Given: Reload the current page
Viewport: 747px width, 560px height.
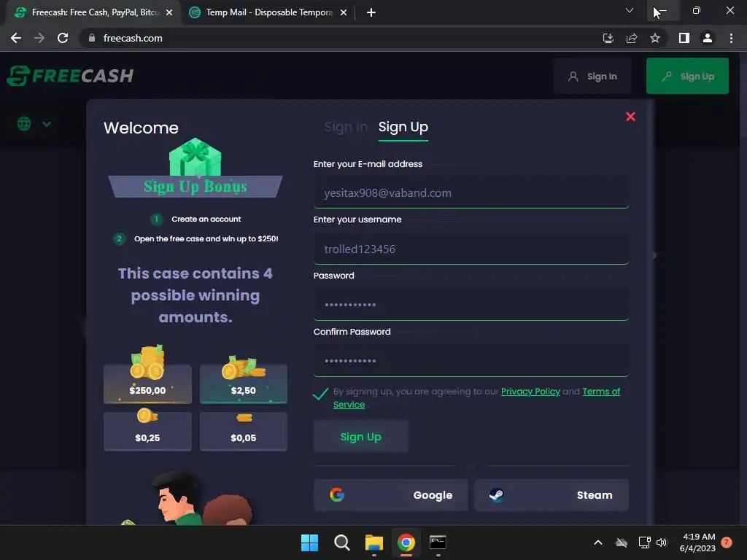Looking at the screenshot, I should click(x=63, y=38).
